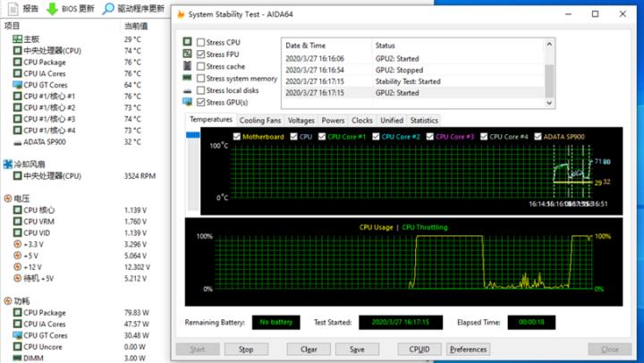Click the 79.83 W CPU Package value
Screen dimensions: 644x363
(137, 313)
